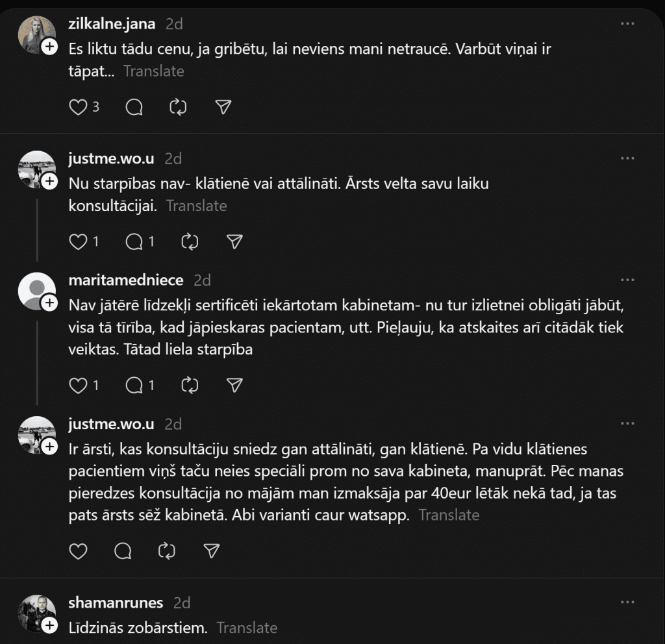Image resolution: width=665 pixels, height=644 pixels.
Task: Open more options menu for maritamedniece's comment
Action: tap(627, 280)
